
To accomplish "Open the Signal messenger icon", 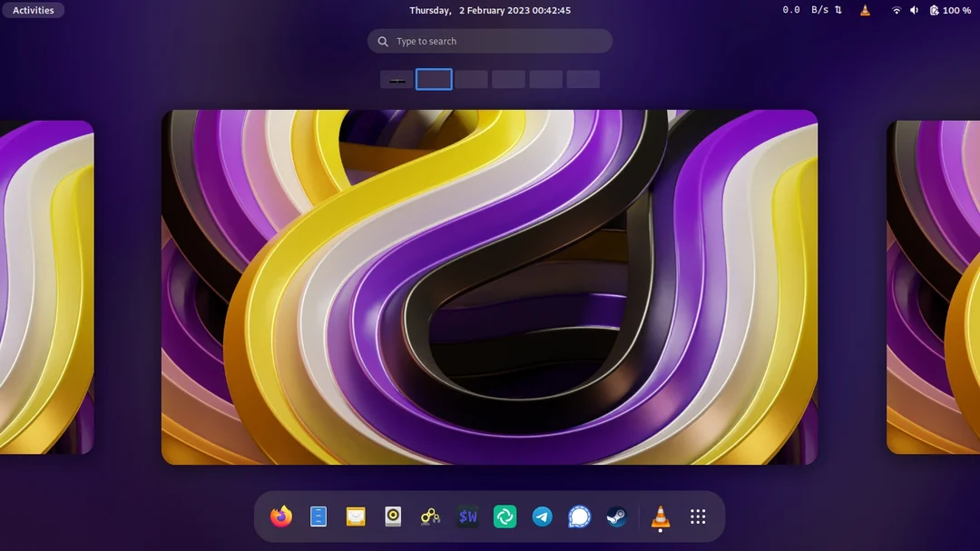I will (x=579, y=517).
